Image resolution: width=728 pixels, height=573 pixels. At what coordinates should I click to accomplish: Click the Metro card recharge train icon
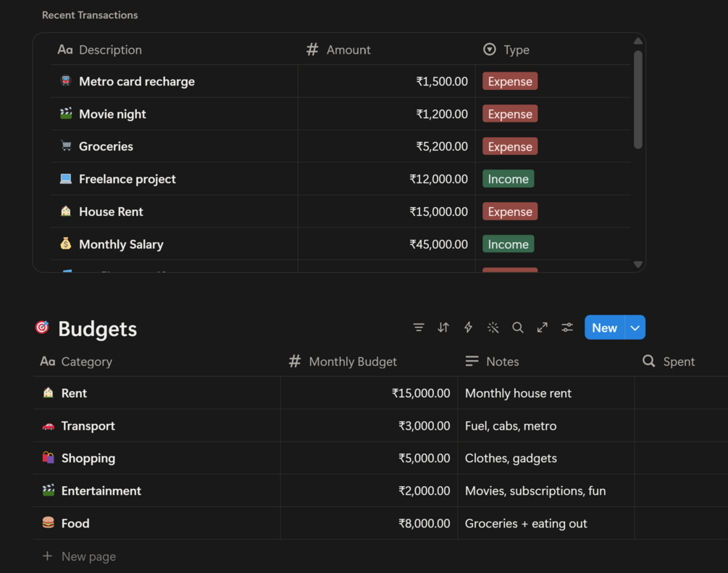pyautogui.click(x=66, y=81)
